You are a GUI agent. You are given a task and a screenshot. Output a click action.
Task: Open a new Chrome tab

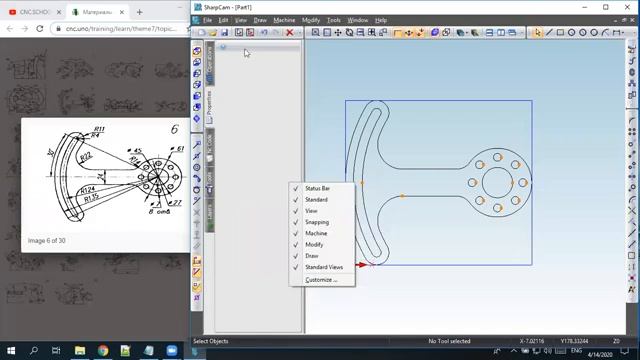[140, 12]
